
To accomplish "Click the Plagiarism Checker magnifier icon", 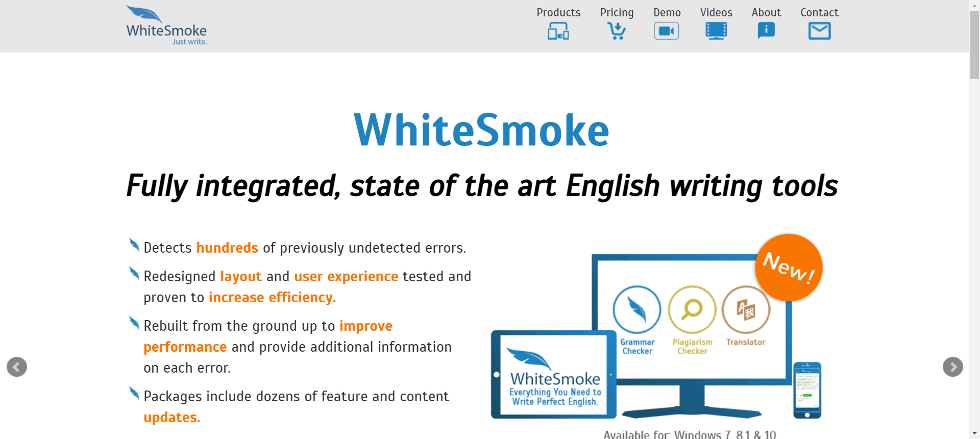I will click(692, 309).
